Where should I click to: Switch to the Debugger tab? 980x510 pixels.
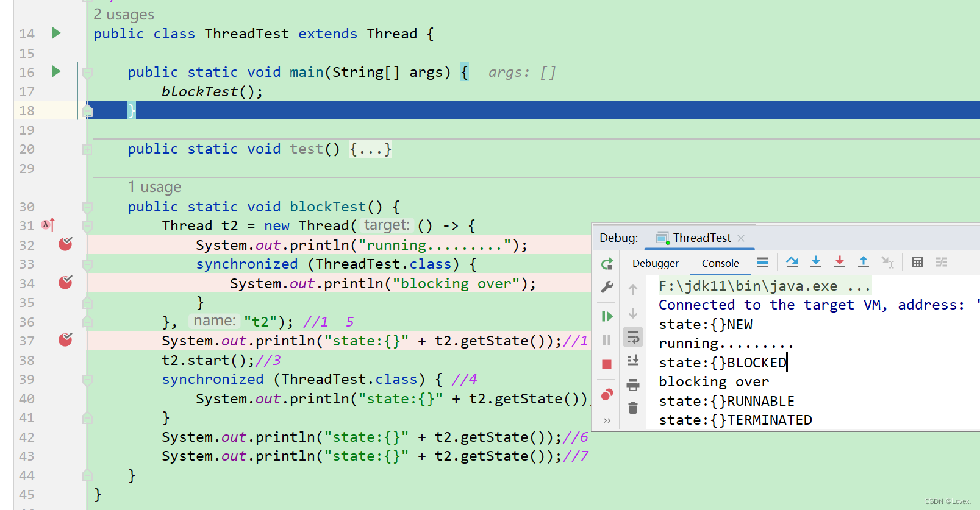coord(655,263)
